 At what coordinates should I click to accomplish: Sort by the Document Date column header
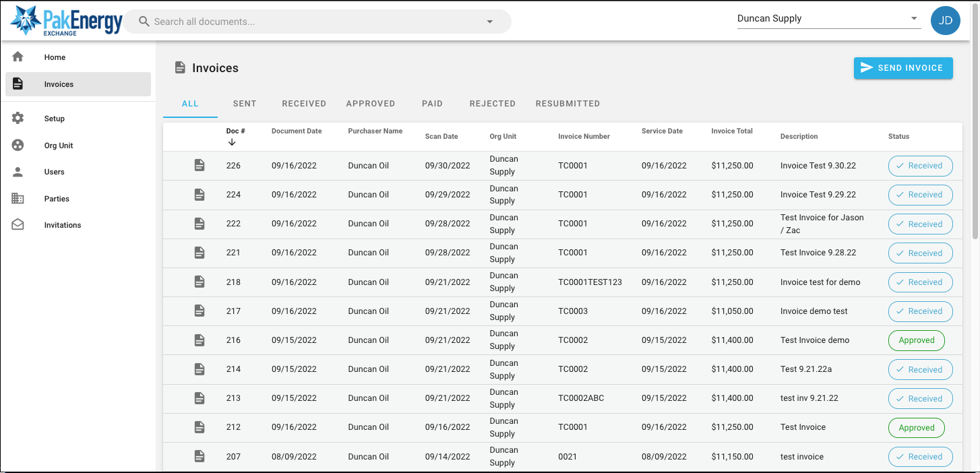(x=297, y=131)
